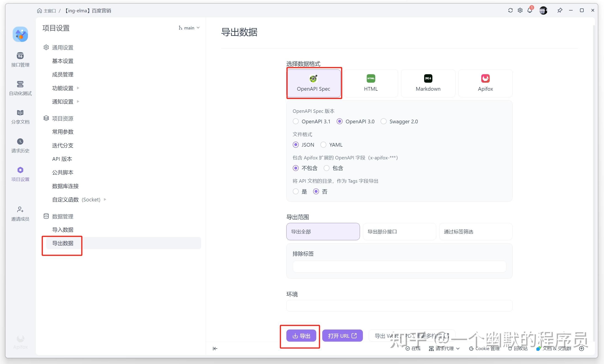The height and width of the screenshot is (364, 604).
Task: Open 导入数据 in the settings menu
Action: click(x=63, y=229)
